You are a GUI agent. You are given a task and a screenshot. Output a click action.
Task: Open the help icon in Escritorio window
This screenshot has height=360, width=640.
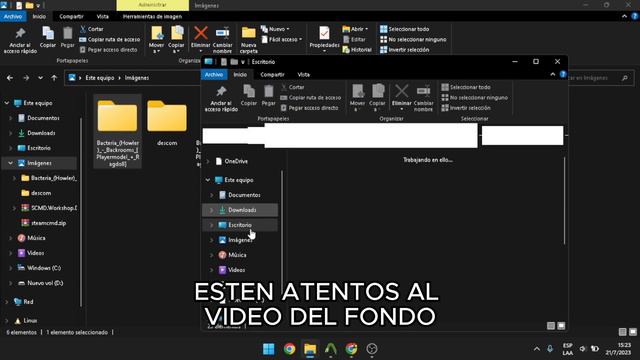pyautogui.click(x=563, y=74)
